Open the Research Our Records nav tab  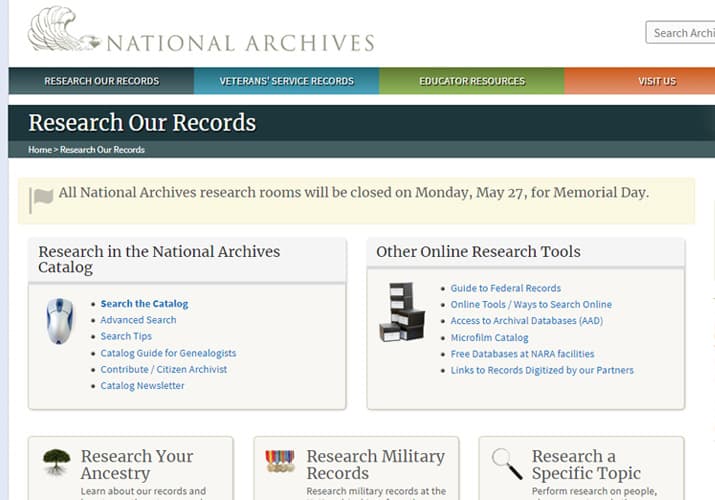coord(101,81)
